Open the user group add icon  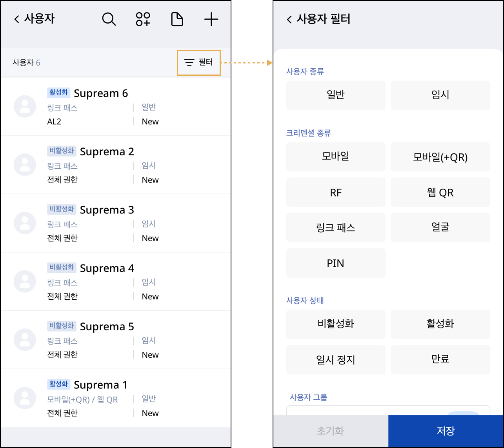pos(143,19)
